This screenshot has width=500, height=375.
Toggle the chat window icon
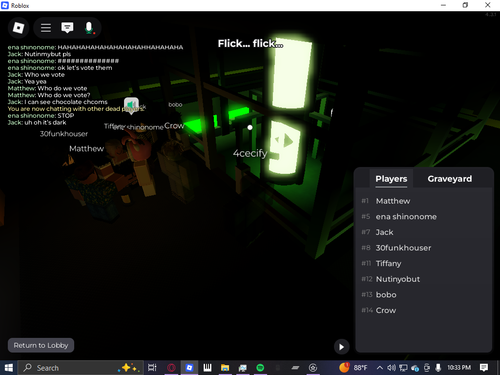67,28
